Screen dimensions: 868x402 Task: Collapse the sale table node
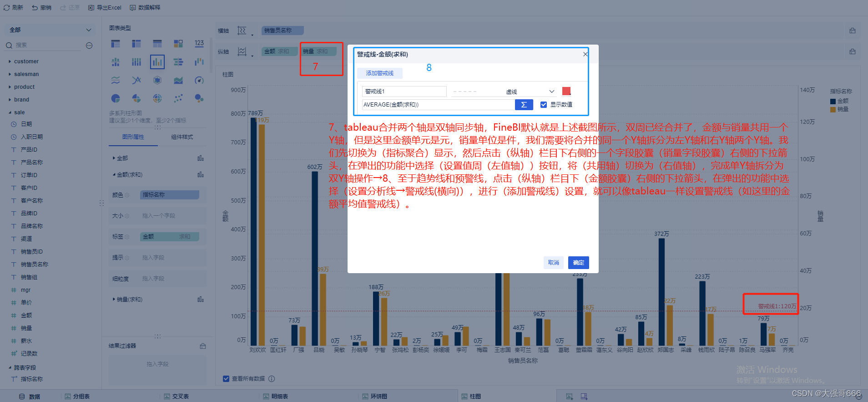(10, 112)
